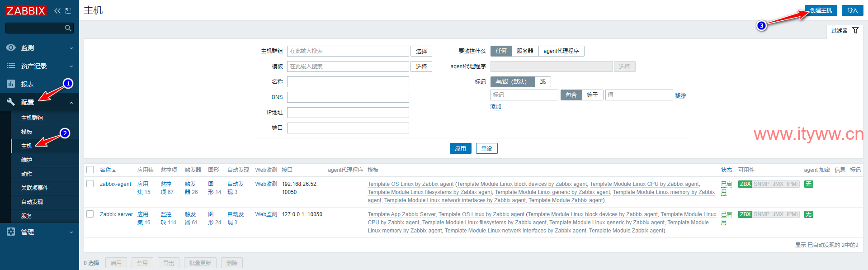Collapse sidebar with double-chevron icon
This screenshot has width=868, height=270.
click(x=57, y=11)
